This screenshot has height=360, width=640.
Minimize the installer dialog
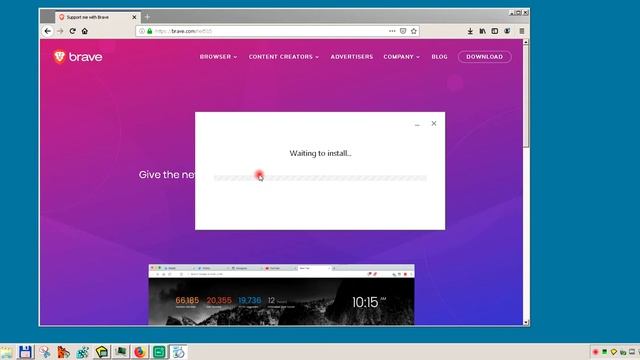tap(417, 124)
